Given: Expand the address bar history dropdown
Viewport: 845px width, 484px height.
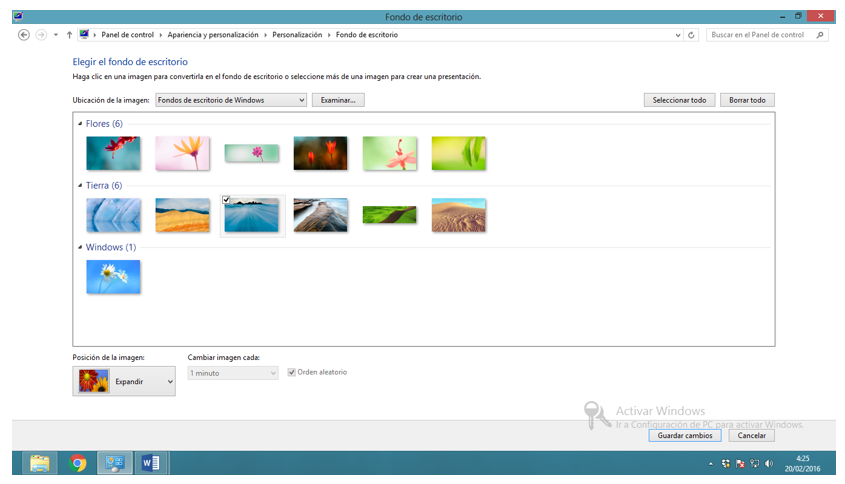Looking at the screenshot, I should 678,35.
